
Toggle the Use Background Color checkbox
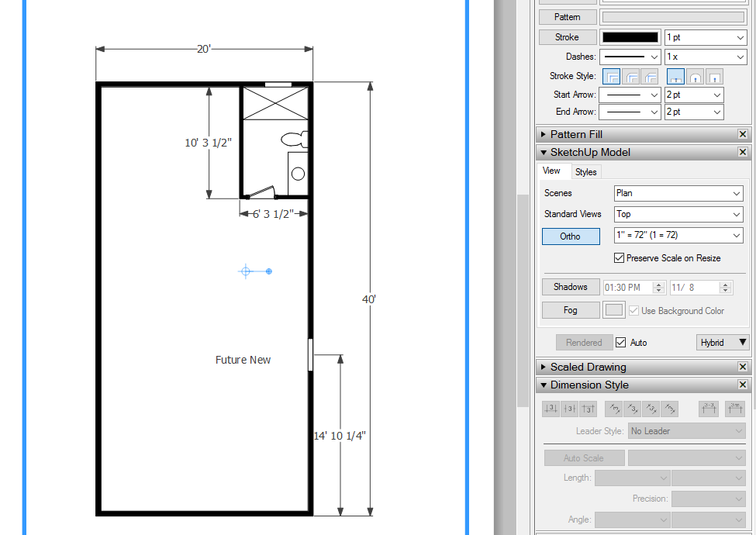633,310
